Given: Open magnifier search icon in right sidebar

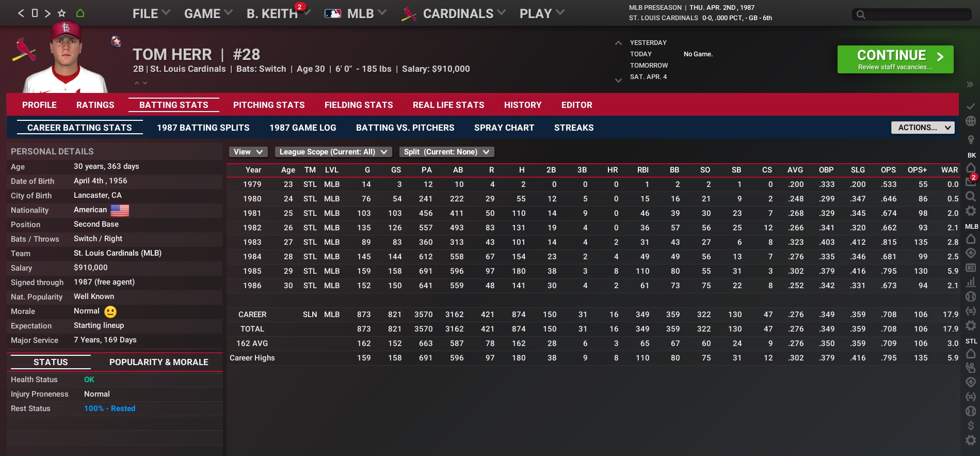Looking at the screenshot, I should tap(970, 196).
